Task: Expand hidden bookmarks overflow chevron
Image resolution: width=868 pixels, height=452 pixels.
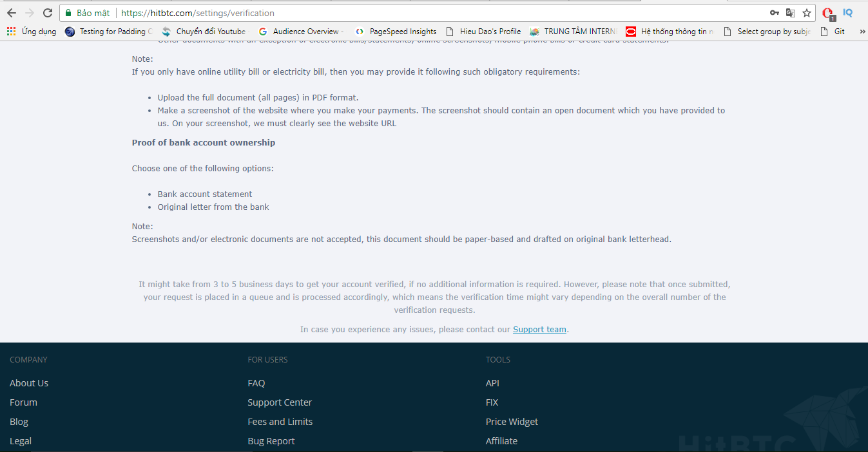Action: pyautogui.click(x=862, y=32)
